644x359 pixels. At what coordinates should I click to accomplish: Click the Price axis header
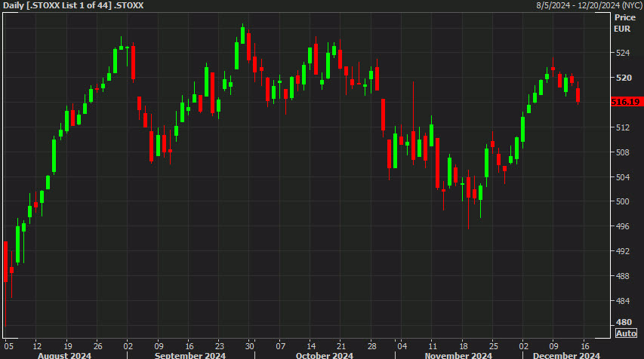(625, 17)
